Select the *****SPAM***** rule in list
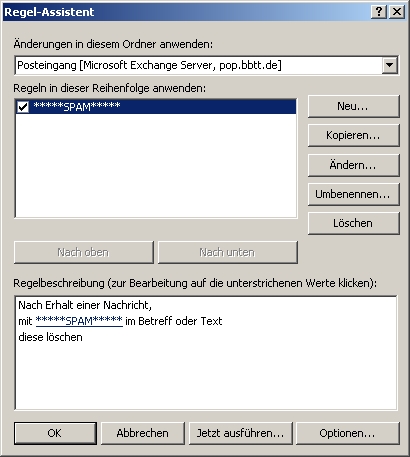410x457 pixels. pos(156,107)
